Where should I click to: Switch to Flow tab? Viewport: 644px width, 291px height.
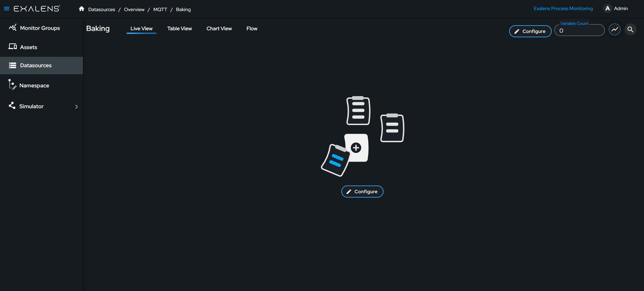[x=252, y=29]
